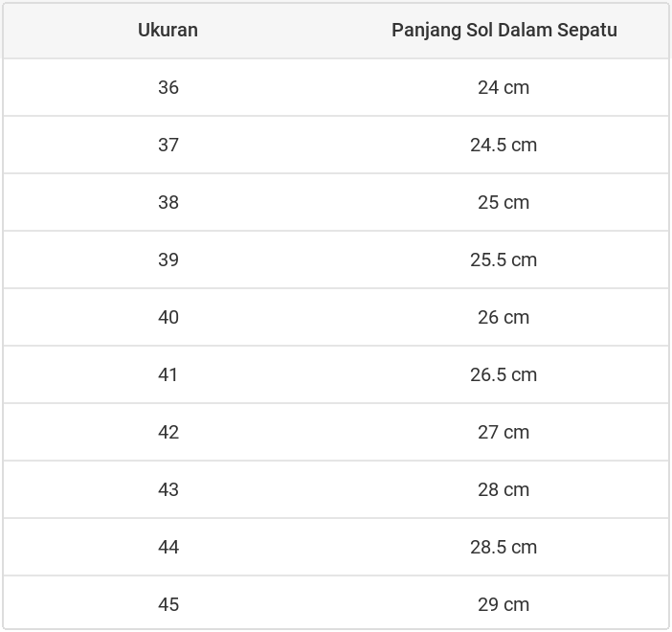Select size 42 entry

pos(168,432)
